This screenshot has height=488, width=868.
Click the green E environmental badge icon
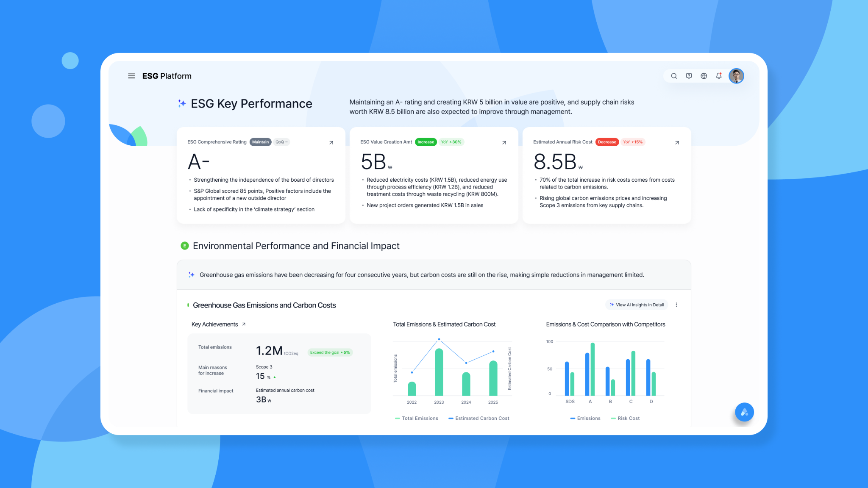[x=184, y=246]
